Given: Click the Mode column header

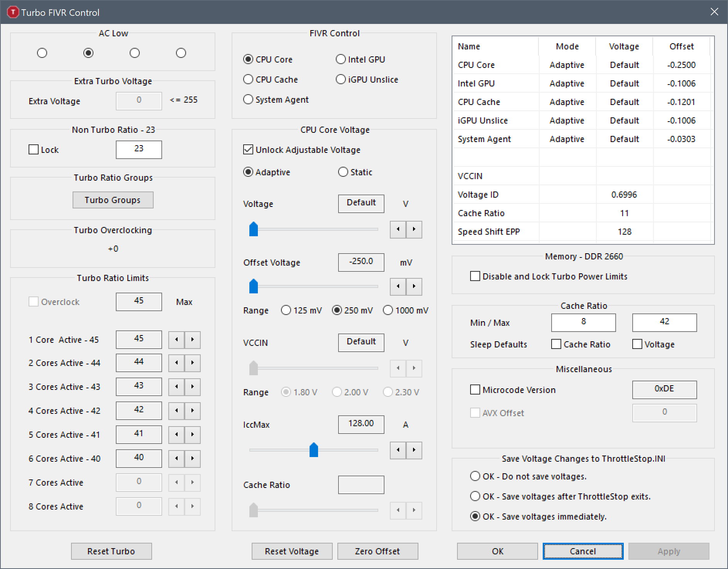Looking at the screenshot, I should (x=567, y=46).
